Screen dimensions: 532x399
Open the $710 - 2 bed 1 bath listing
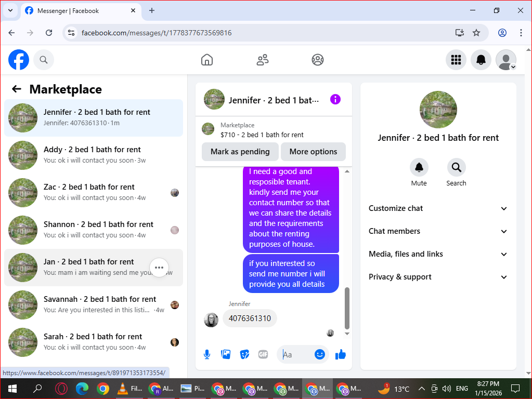pyautogui.click(x=262, y=135)
